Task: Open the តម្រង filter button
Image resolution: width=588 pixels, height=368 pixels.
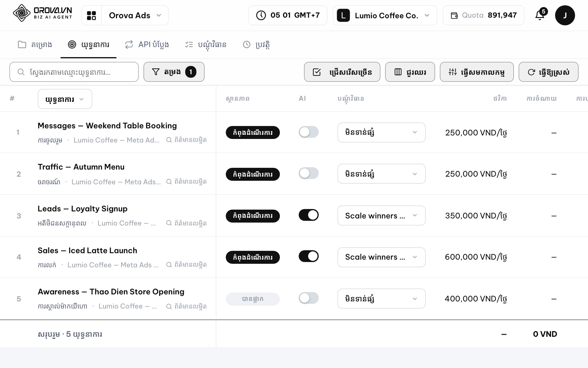Action: click(174, 72)
